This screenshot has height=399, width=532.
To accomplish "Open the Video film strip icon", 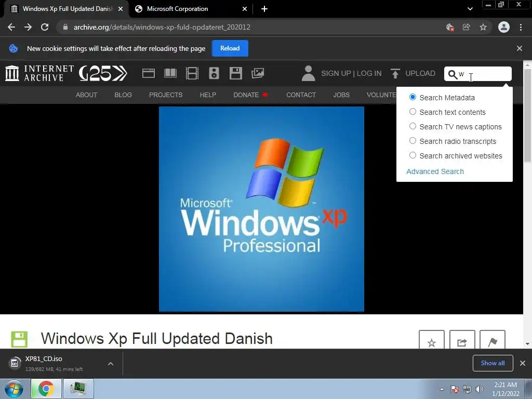I will [x=192, y=73].
